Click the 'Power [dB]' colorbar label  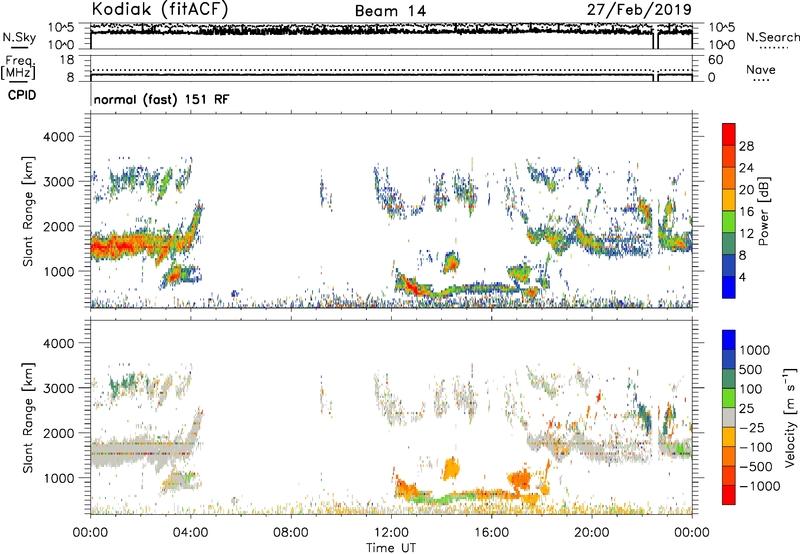[763, 211]
